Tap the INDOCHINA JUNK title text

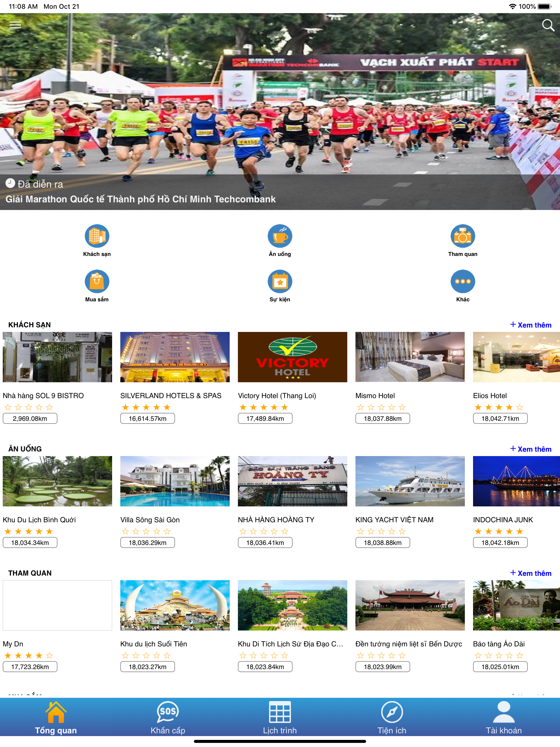click(x=503, y=520)
